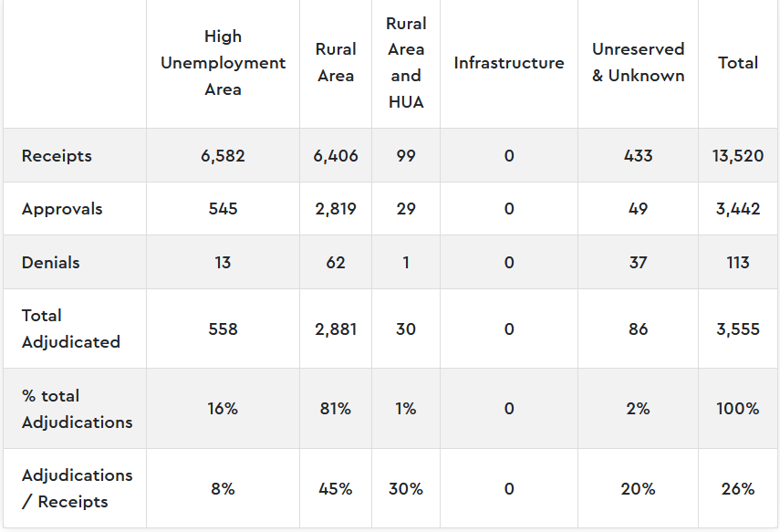Select the 6,582 receipts cell
This screenshot has width=780, height=532.
pos(223,156)
